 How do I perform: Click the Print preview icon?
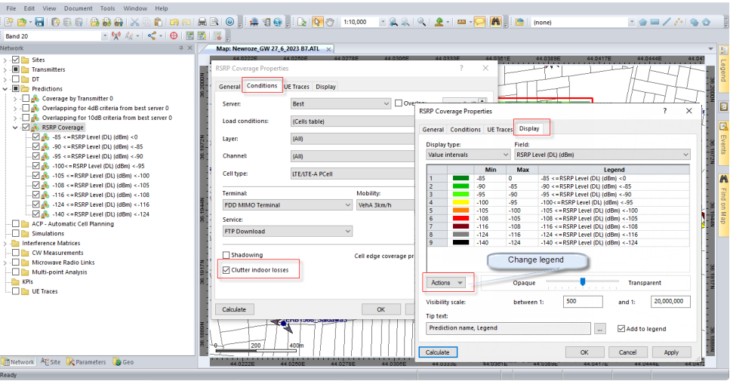pos(214,22)
